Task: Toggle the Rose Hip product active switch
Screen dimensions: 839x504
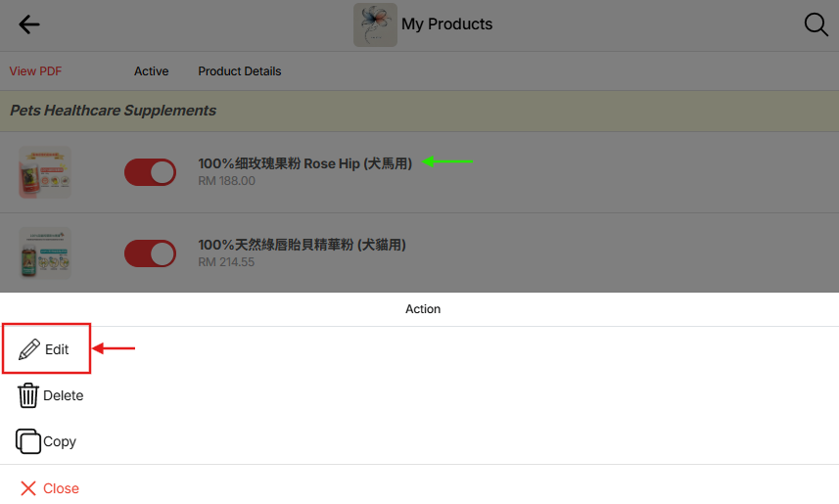Action: 150,172
